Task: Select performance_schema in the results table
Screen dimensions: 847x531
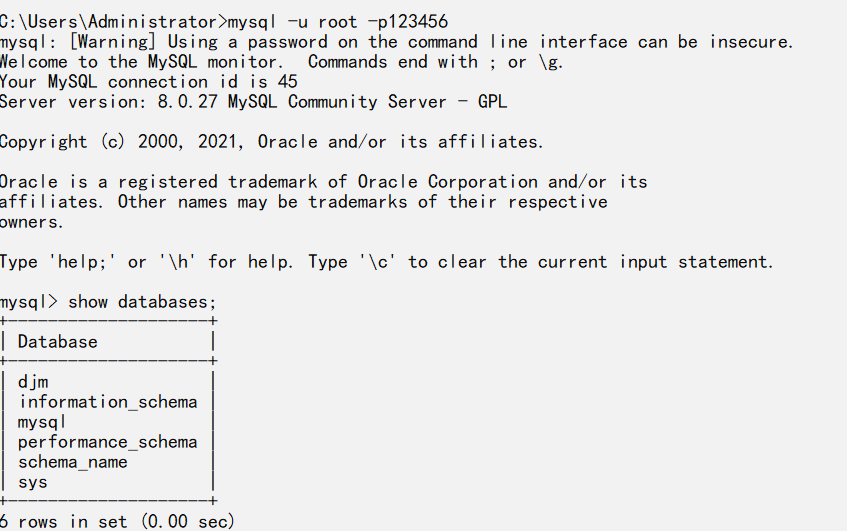Action: tap(108, 442)
